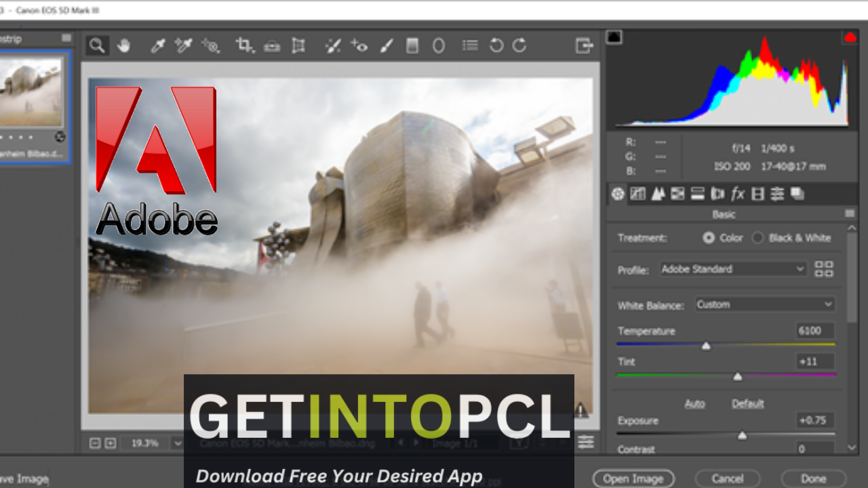868x488 pixels.
Task: Open the Profile dropdown Adobe Standard
Action: [733, 269]
